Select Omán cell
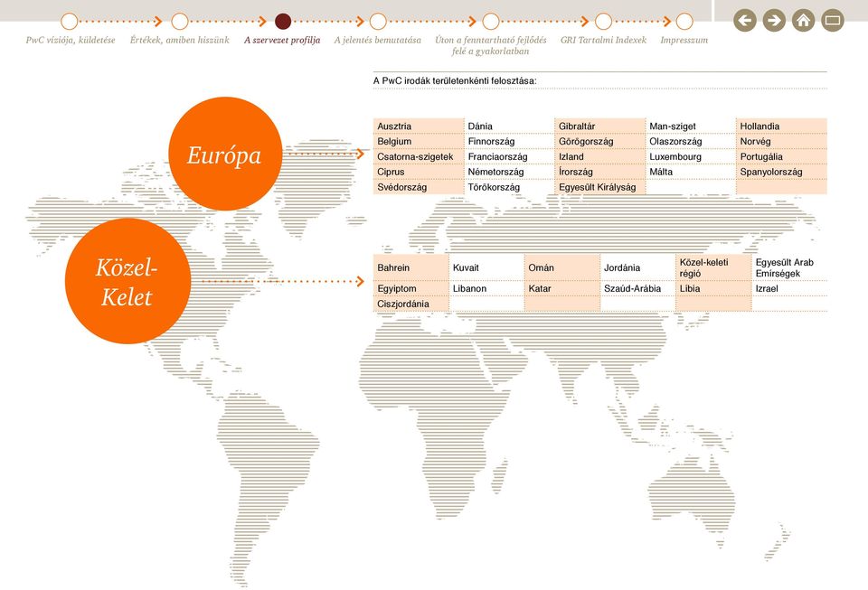 [x=561, y=267]
